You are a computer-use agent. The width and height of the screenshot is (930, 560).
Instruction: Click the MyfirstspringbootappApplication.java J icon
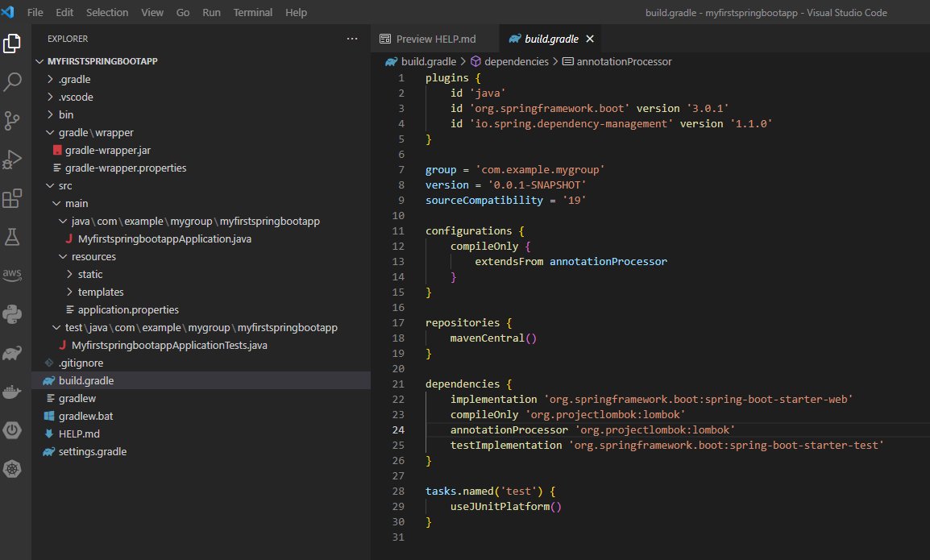[69, 239]
